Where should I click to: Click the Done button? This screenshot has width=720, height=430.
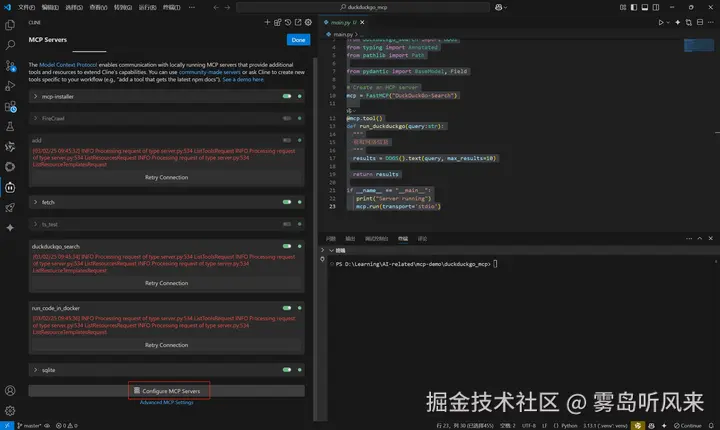[x=298, y=40]
